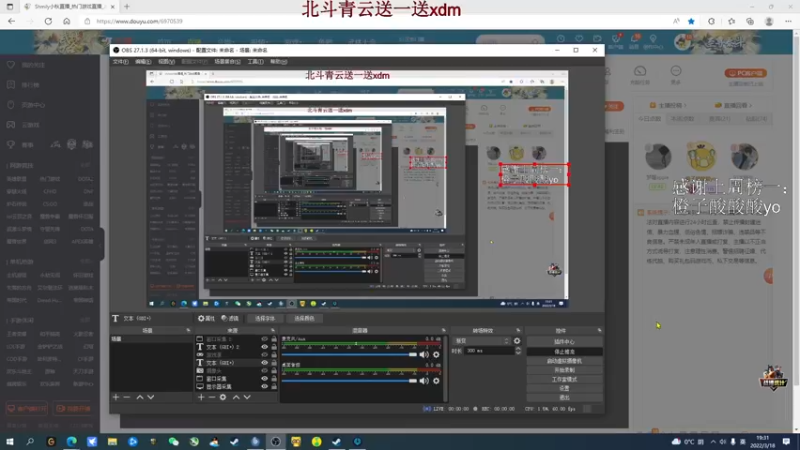Open source 滤镜 (Filters) button
The height and width of the screenshot is (450, 800).
click(x=230, y=318)
